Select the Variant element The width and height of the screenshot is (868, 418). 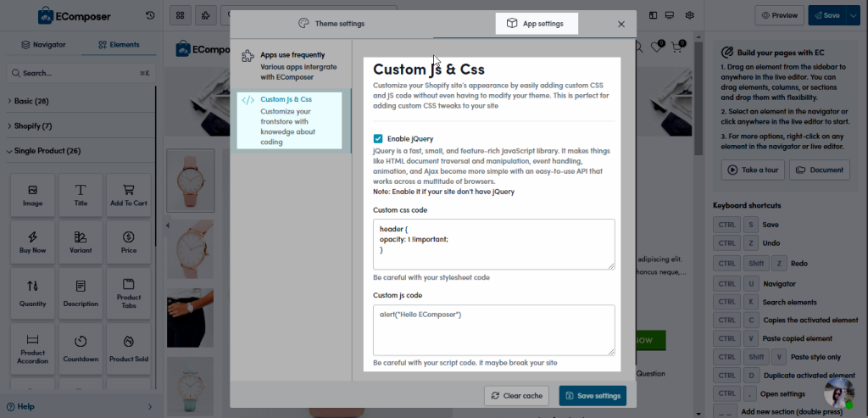click(x=81, y=242)
